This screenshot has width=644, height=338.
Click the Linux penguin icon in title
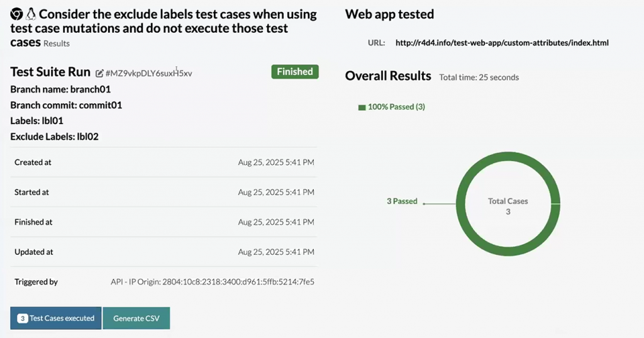[30, 14]
